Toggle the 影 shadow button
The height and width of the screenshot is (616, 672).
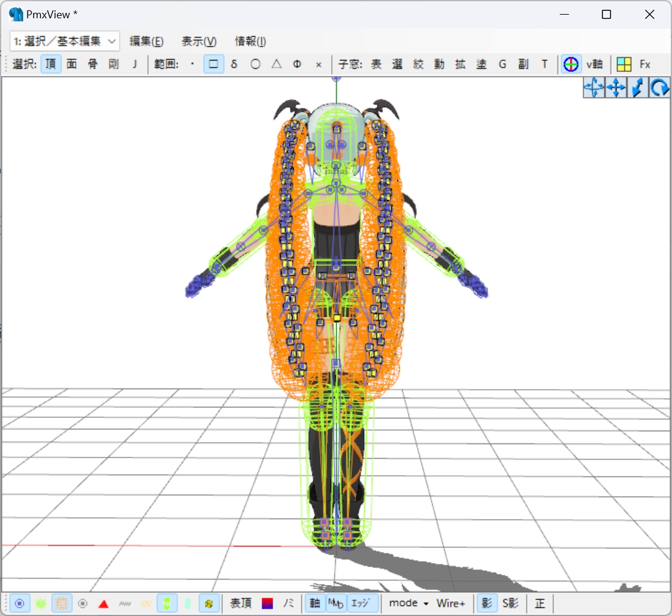point(487,604)
